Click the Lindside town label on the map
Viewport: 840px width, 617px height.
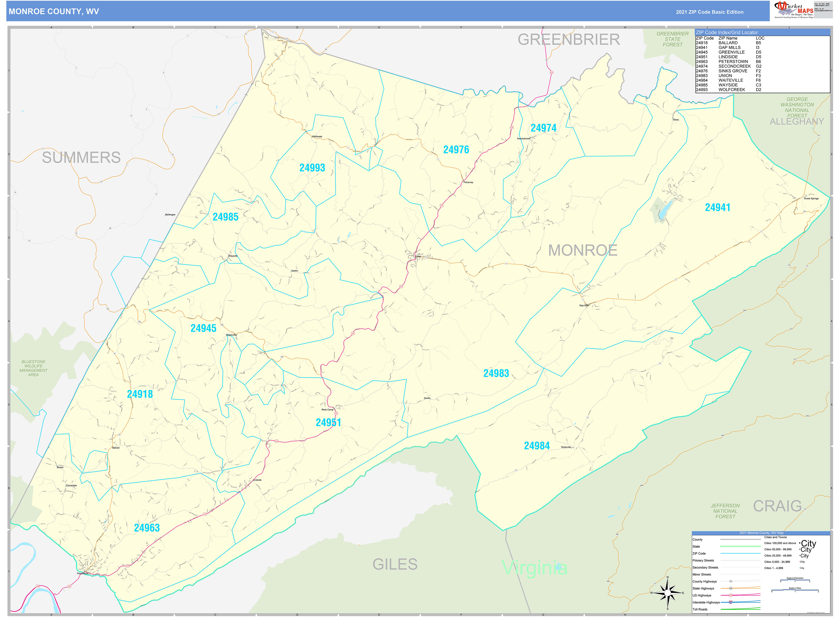257,480
